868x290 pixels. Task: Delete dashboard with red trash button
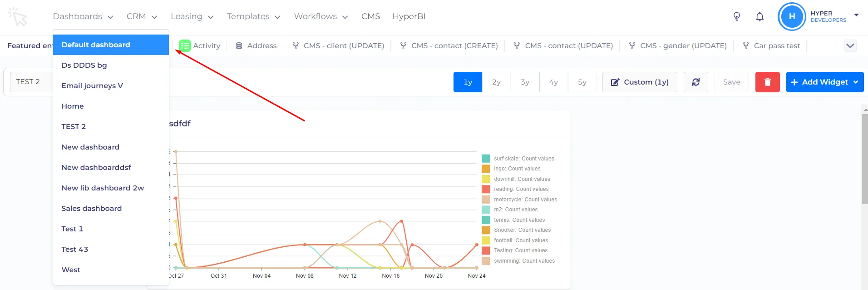point(768,82)
